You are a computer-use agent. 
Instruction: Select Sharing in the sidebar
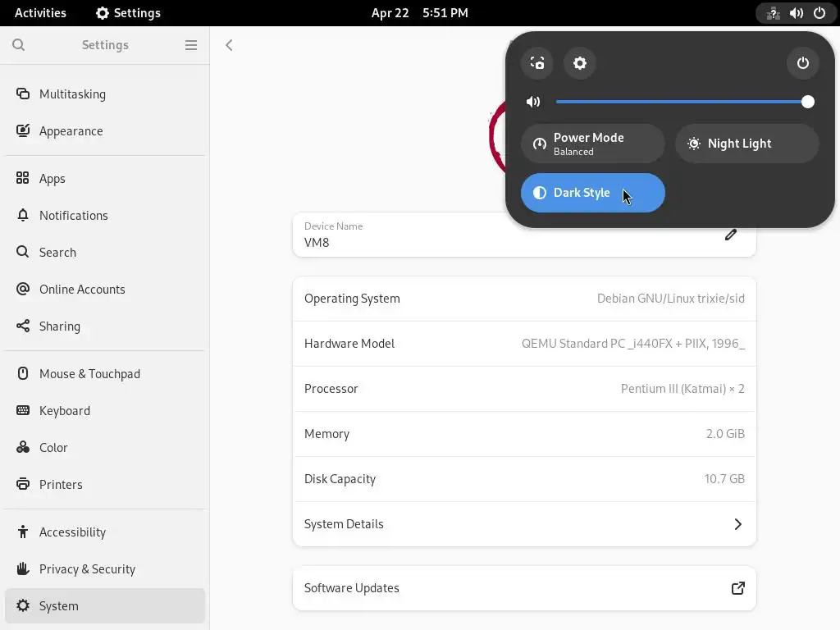click(x=105, y=326)
